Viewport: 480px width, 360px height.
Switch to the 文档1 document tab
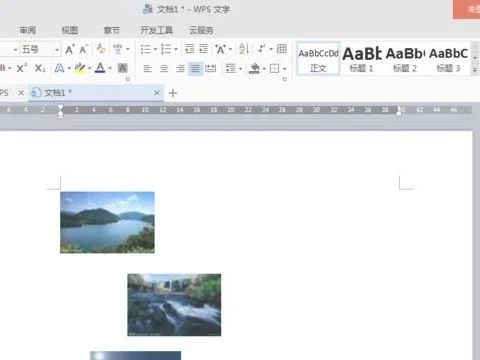(97, 93)
